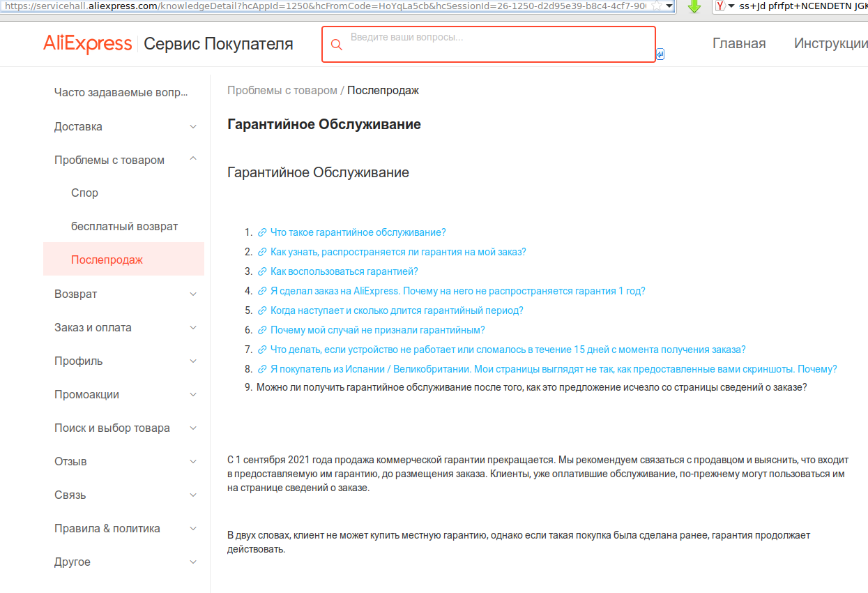Viewport: 868px width, 593px height.
Task: Open link Как воспользоваться гарантией?
Action: coord(344,271)
